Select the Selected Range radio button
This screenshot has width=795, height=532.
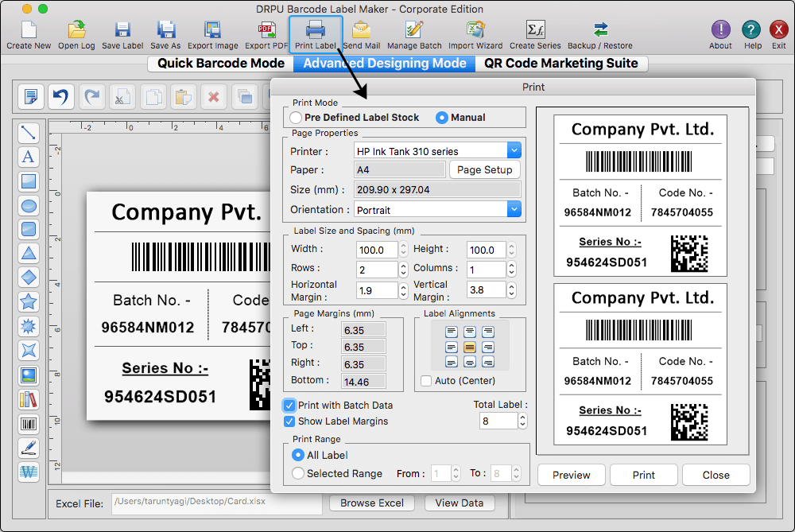pyautogui.click(x=298, y=473)
